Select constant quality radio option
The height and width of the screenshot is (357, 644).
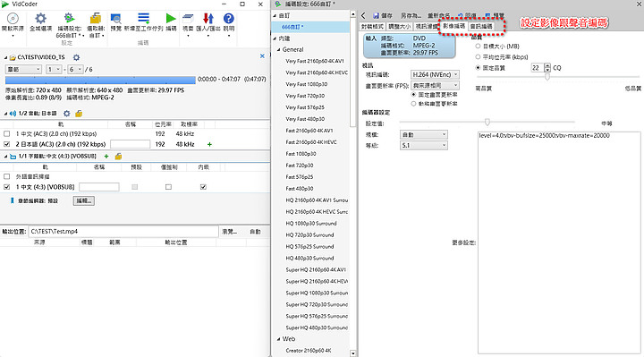(x=478, y=68)
